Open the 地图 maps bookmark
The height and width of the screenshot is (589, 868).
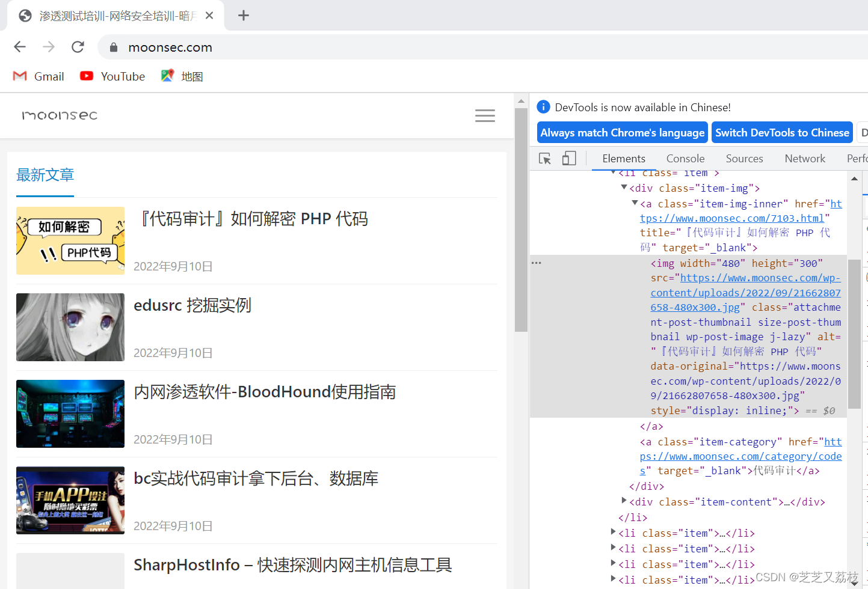(x=182, y=76)
